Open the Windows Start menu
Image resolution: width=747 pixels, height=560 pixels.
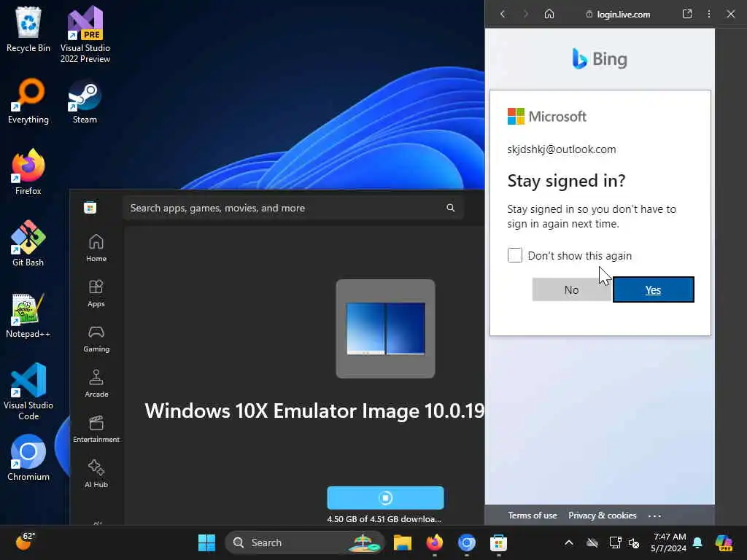tap(206, 542)
